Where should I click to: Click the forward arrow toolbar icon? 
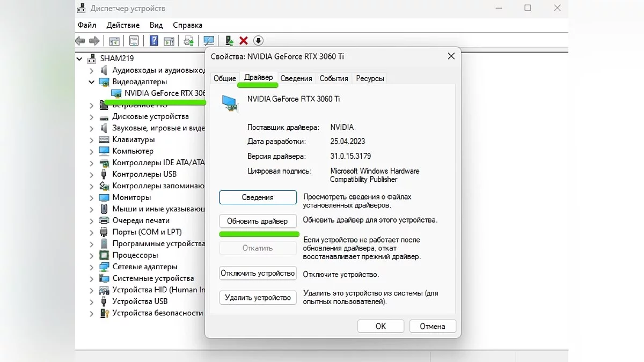click(94, 41)
